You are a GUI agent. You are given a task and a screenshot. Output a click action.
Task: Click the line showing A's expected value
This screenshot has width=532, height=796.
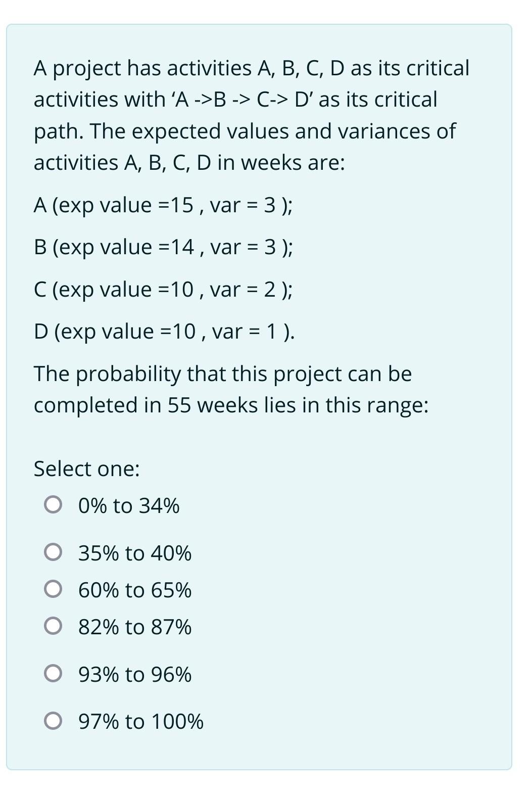point(162,205)
